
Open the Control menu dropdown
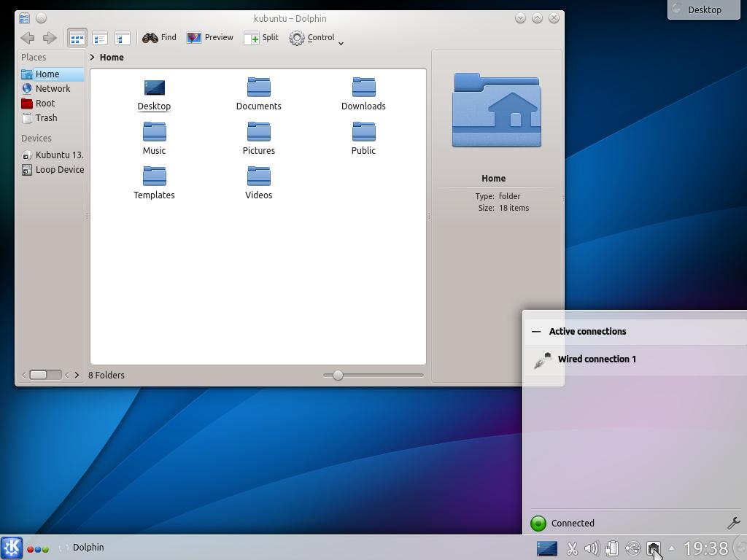(315, 37)
